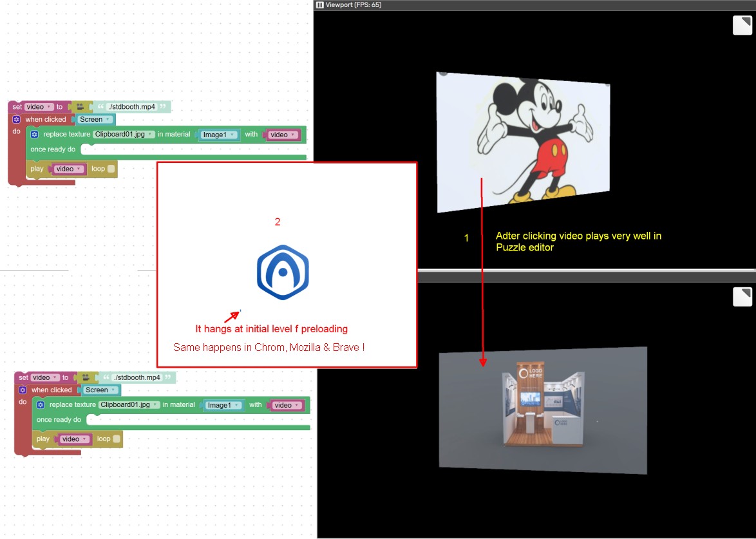Image resolution: width=756 pixels, height=539 pixels.
Task: Click the 'Viewport (FPS: 65)' title text
Action: click(x=354, y=5)
